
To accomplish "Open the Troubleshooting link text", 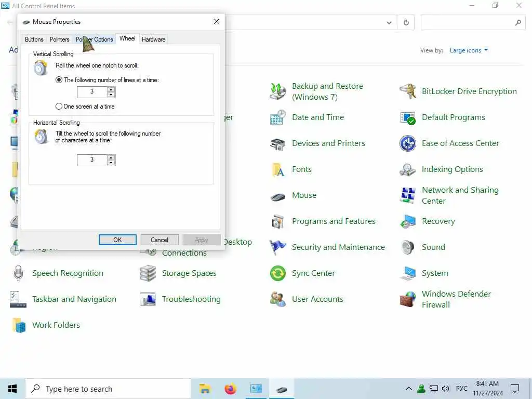I will point(191,299).
